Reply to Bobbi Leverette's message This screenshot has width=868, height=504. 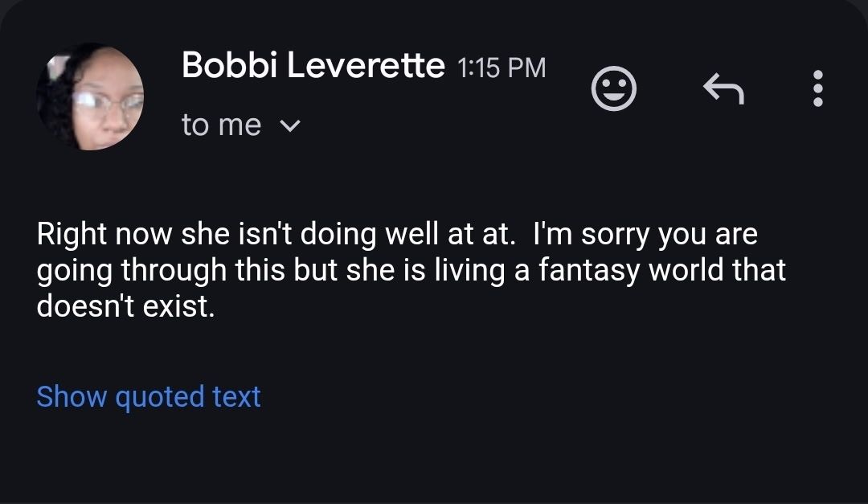(x=723, y=88)
